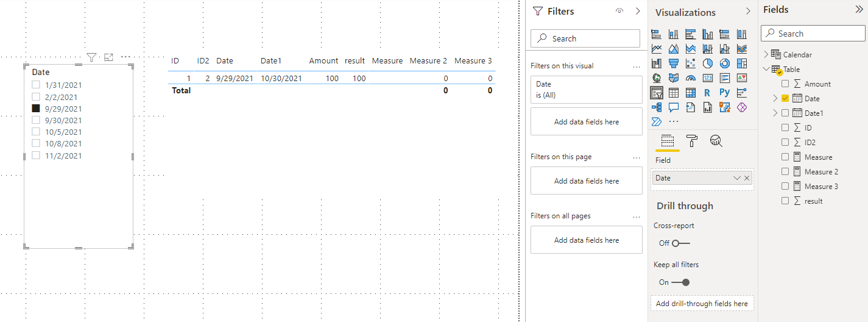868x322 pixels.
Task: Select the Scatter chart visual
Action: 691,63
